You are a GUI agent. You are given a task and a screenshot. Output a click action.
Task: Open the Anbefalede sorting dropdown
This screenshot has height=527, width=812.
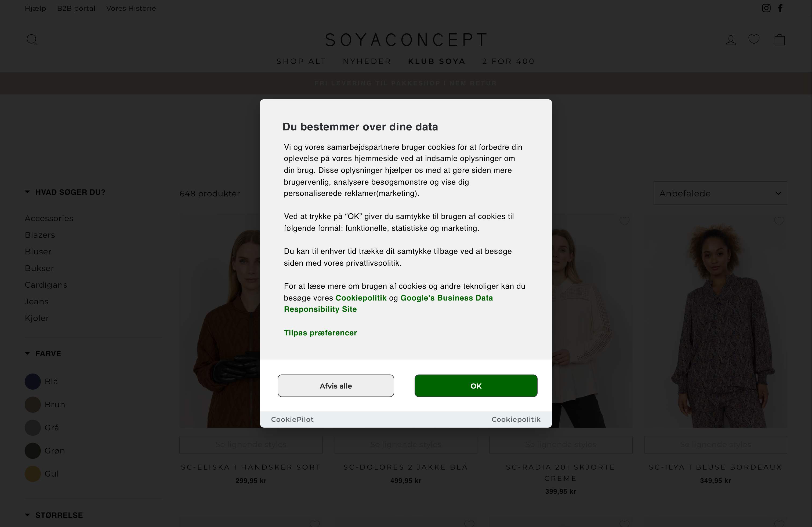720,193
